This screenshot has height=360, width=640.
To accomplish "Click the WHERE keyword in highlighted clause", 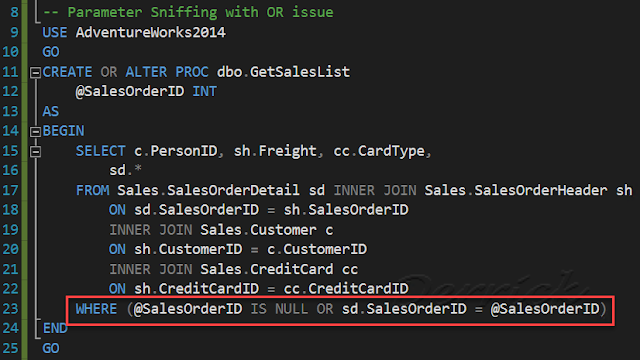I will [96, 309].
